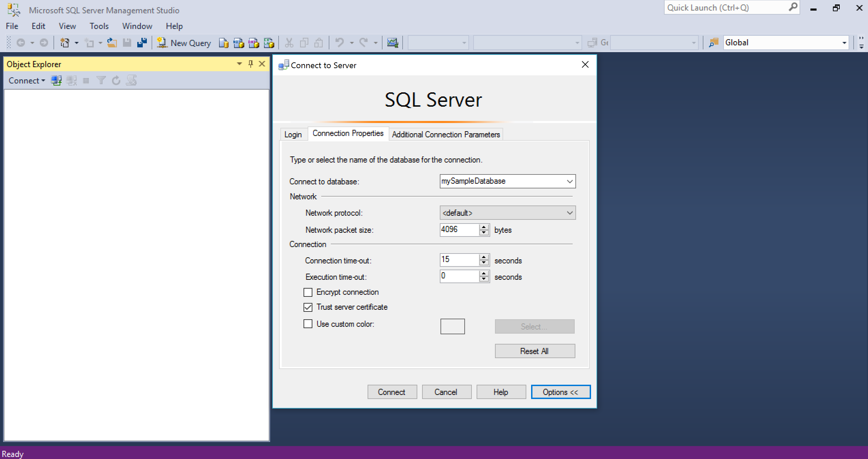Expand the Connect to database dropdown
Viewport: 868px width, 459px height.
click(x=570, y=181)
